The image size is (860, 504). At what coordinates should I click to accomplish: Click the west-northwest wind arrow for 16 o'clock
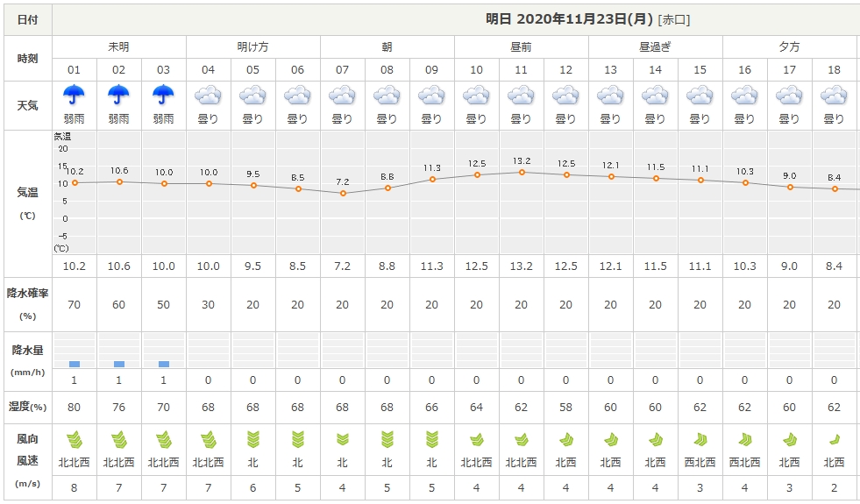click(x=745, y=439)
